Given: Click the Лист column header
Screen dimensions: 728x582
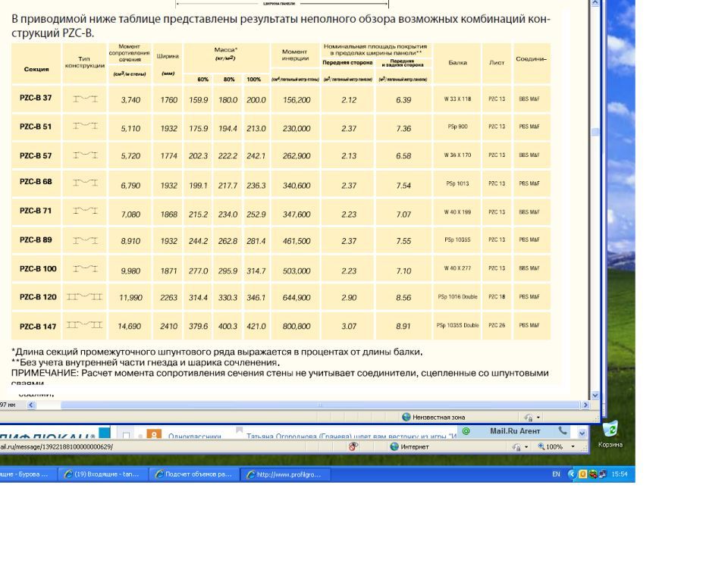Looking at the screenshot, I should coord(497,63).
